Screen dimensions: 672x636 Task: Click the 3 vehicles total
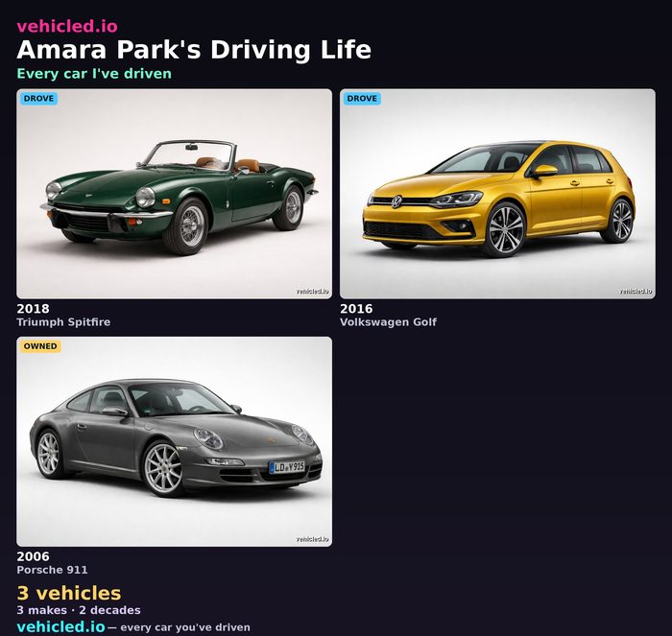click(69, 593)
